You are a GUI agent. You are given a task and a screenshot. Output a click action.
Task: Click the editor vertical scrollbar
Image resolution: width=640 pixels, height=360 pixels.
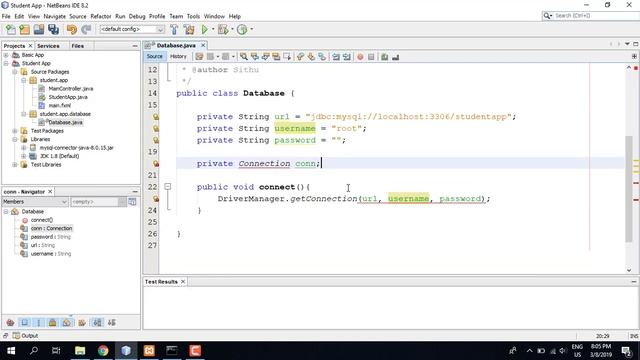tap(629, 189)
